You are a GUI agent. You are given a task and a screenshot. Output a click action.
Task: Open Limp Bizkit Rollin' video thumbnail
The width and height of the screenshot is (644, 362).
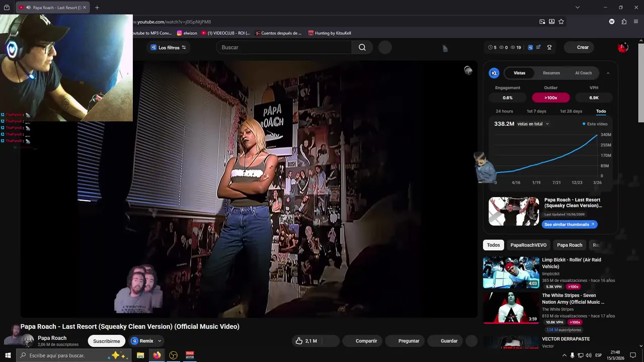pos(511,273)
